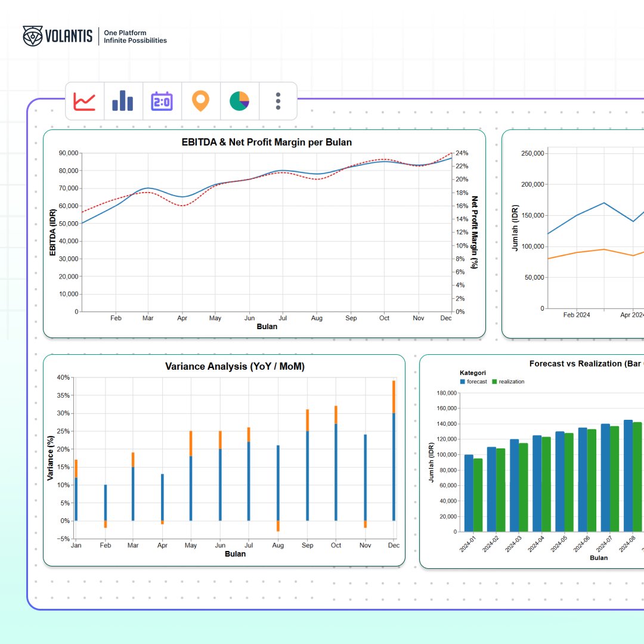The height and width of the screenshot is (644, 644).
Task: Open the purple scoreboard calendar icon
Action: point(162,101)
